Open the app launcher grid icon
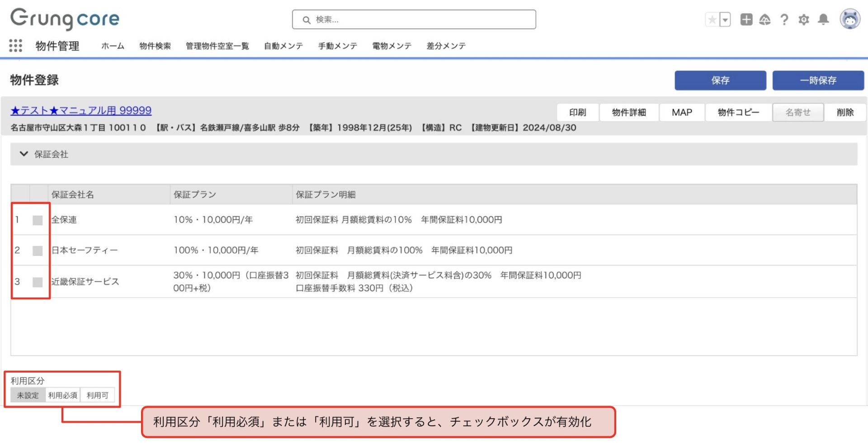 click(15, 46)
